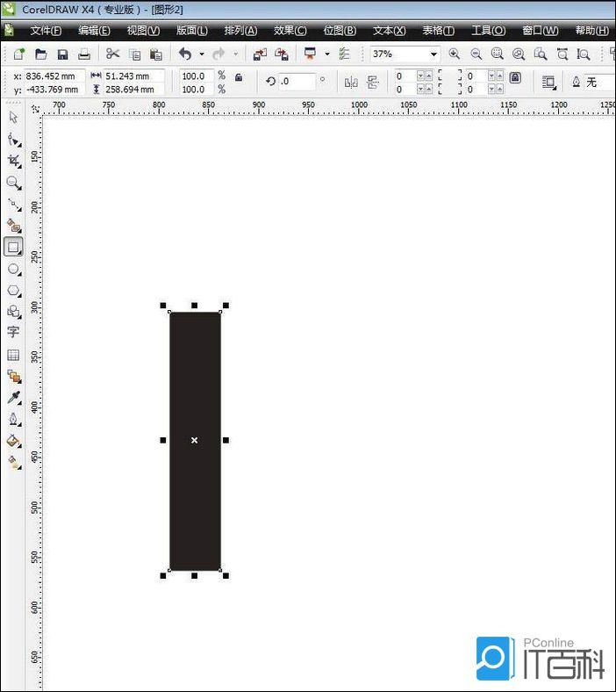
Task: Click the width field 51.243 mm
Action: (133, 76)
